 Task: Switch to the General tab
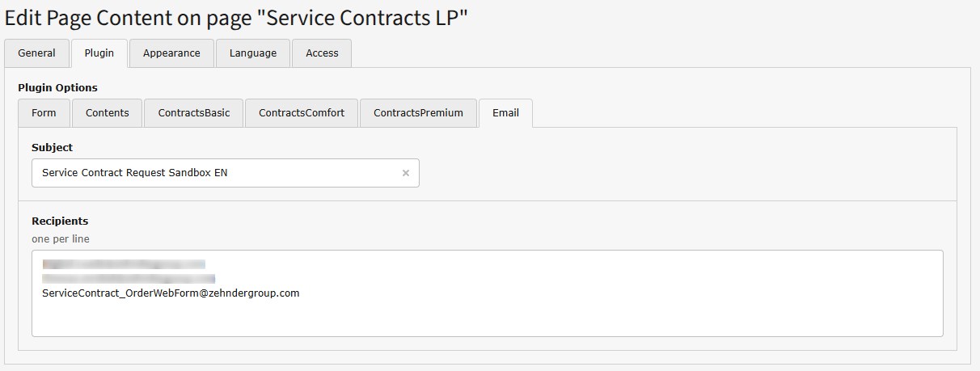pos(37,53)
